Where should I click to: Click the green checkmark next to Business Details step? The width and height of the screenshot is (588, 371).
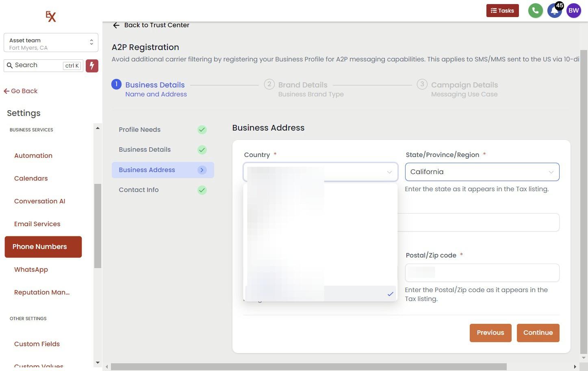point(202,150)
